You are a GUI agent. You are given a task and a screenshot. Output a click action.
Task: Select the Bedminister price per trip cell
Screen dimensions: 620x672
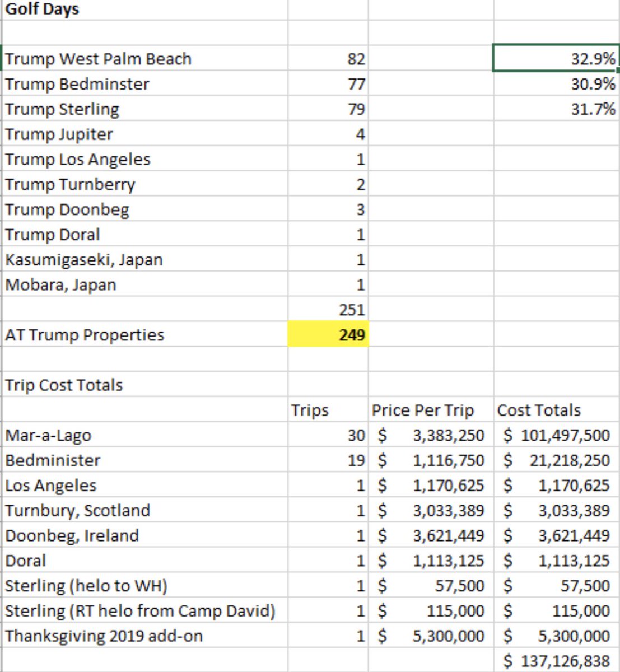point(430,460)
